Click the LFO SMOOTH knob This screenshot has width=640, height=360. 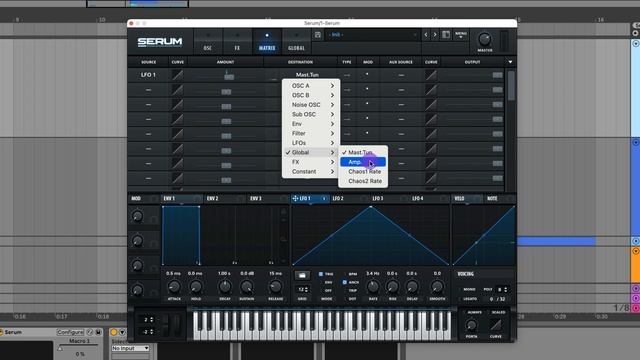[437, 287]
